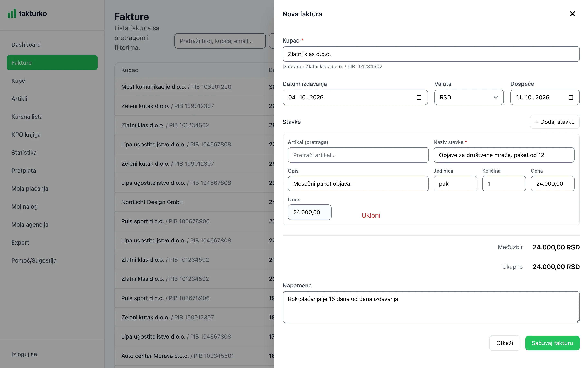
Task: Open calendar picker for Dospeće
Action: pyautogui.click(x=571, y=97)
